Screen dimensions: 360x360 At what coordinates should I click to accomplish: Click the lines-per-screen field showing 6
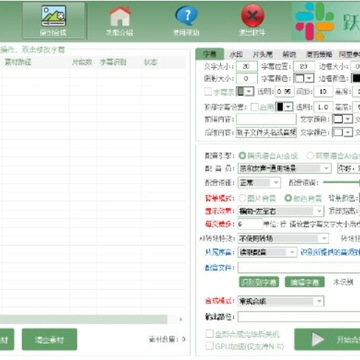point(250,224)
